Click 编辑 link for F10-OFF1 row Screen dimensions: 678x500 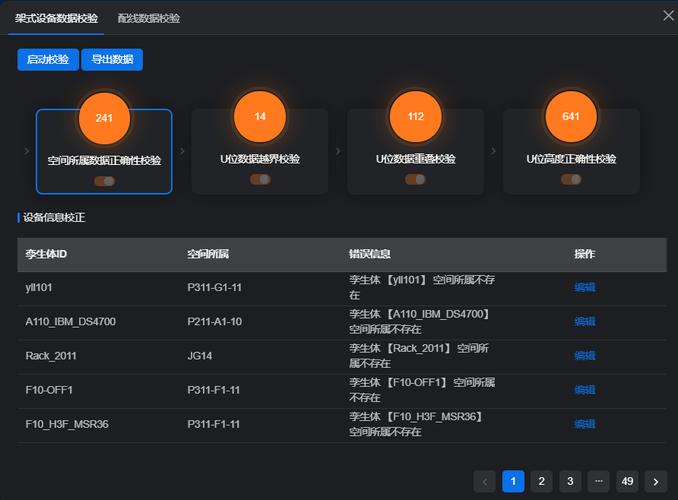[585, 390]
